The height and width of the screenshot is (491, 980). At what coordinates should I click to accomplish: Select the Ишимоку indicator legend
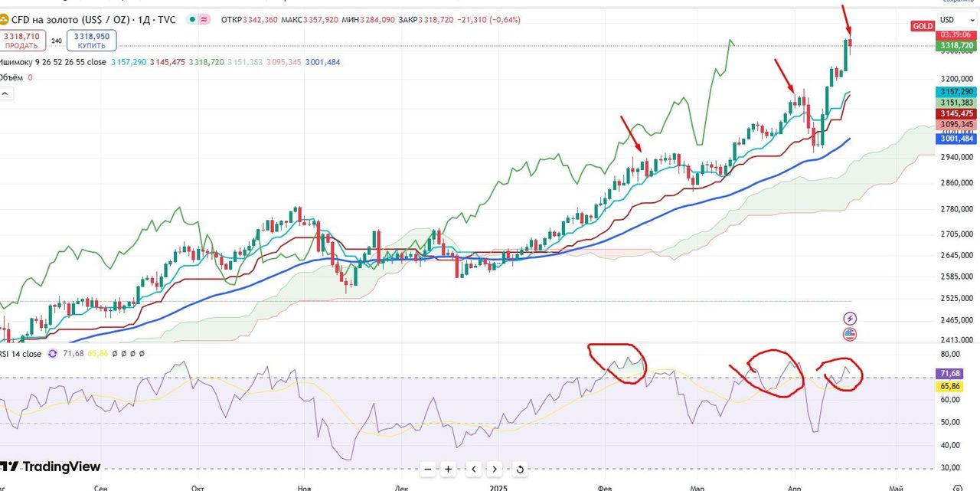click(x=52, y=62)
